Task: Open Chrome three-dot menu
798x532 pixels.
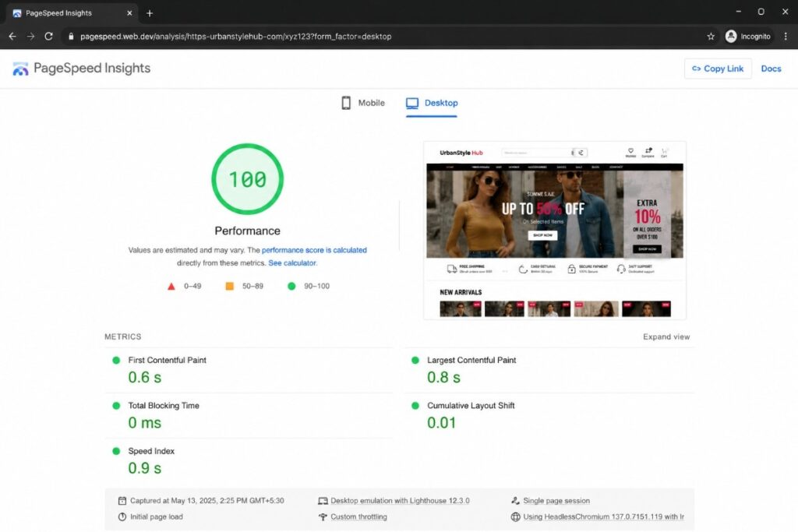Action: tap(786, 36)
